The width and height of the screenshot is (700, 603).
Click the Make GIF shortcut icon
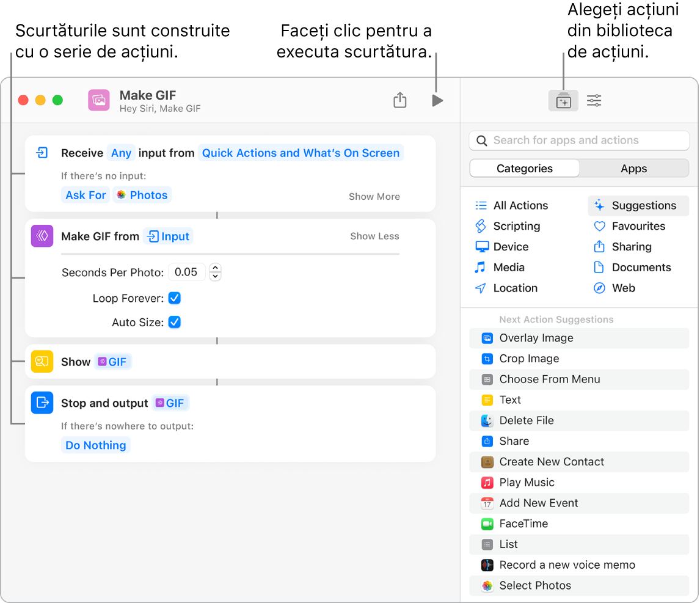(x=99, y=100)
